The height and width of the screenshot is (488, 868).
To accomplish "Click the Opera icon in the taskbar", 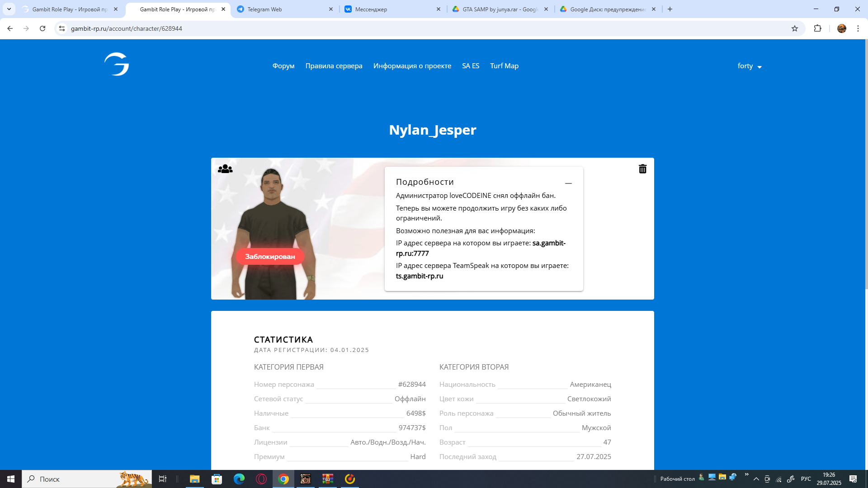I will pyautogui.click(x=261, y=479).
